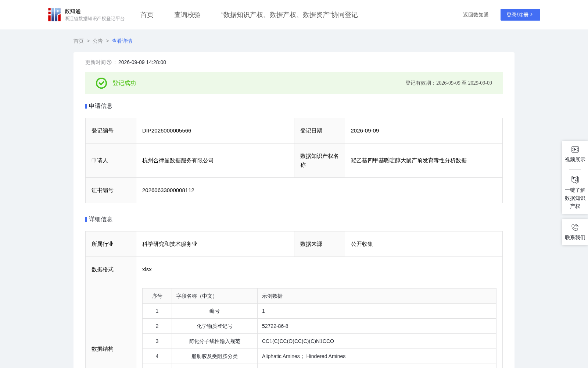Click the 申请信息 section heading
Screen dimensions: 588x368
(x=101, y=106)
